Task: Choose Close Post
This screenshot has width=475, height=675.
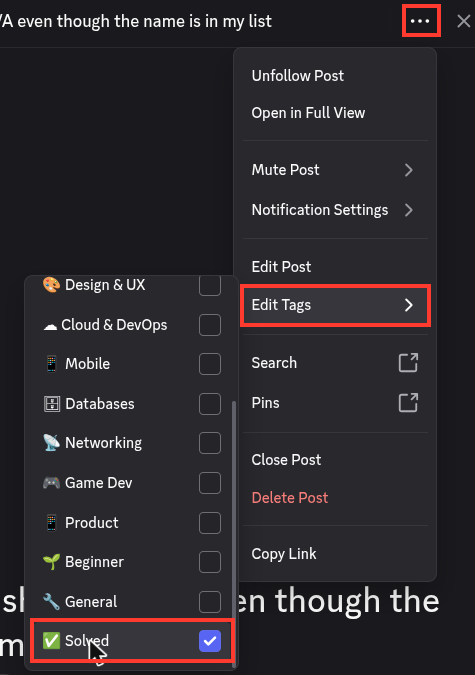Action: [335, 459]
